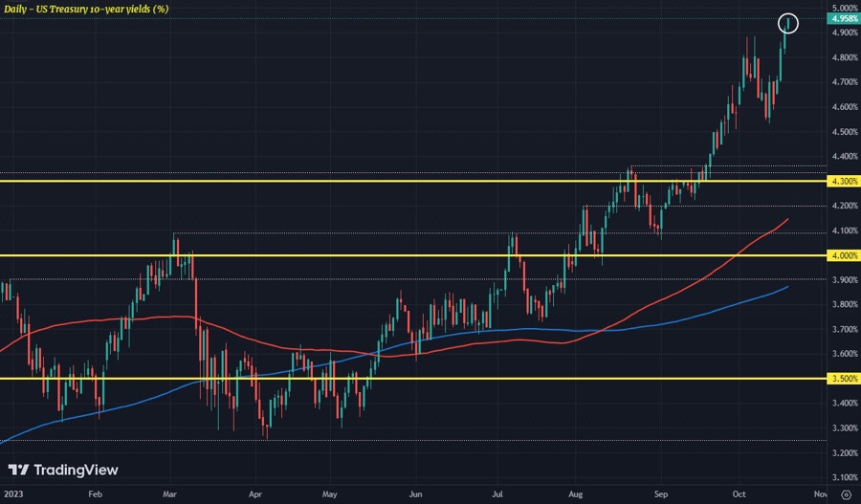Open chart settings gear icon

(x=847, y=494)
